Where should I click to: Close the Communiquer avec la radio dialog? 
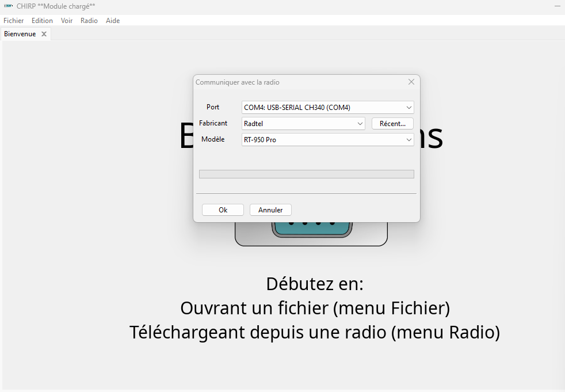click(x=411, y=82)
